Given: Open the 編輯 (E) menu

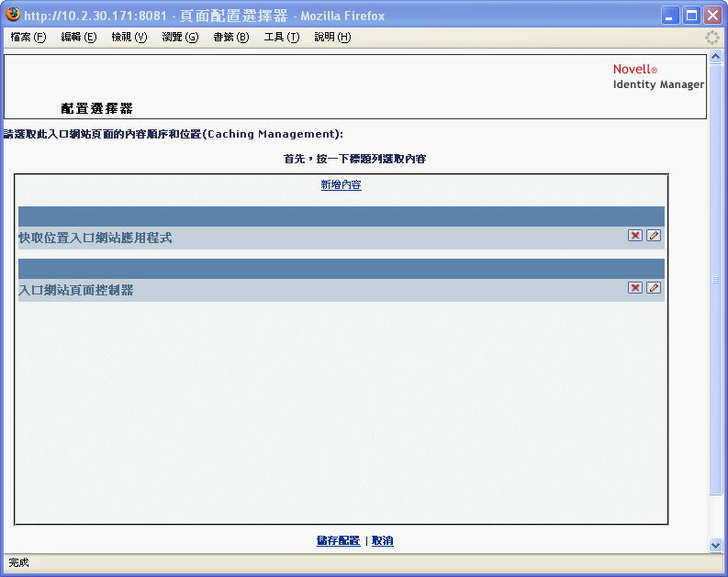Looking at the screenshot, I should pos(78,37).
